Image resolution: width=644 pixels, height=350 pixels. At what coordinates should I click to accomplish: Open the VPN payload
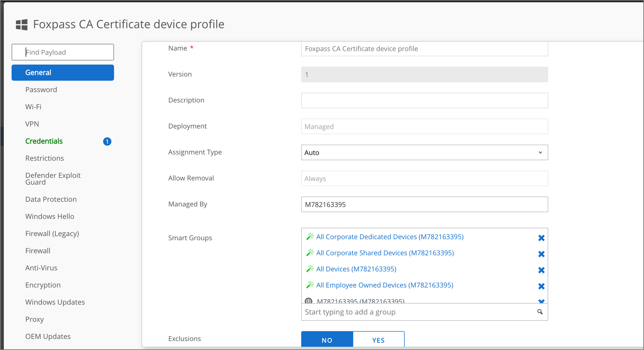(x=32, y=124)
